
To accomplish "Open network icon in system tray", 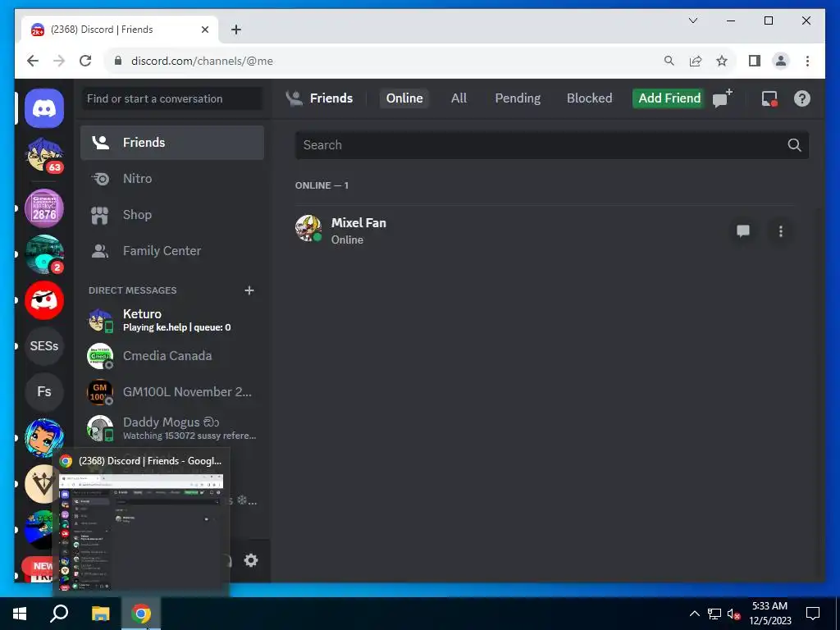I will [714, 614].
